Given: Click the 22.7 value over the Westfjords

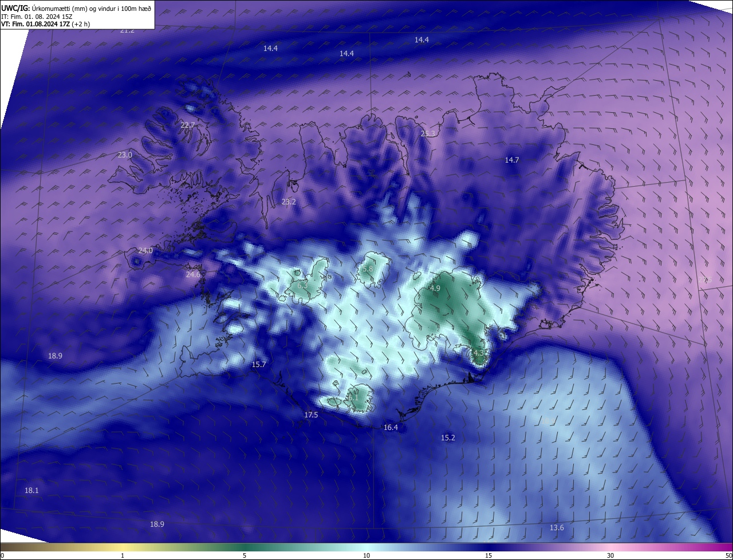Looking at the screenshot, I should [x=188, y=125].
